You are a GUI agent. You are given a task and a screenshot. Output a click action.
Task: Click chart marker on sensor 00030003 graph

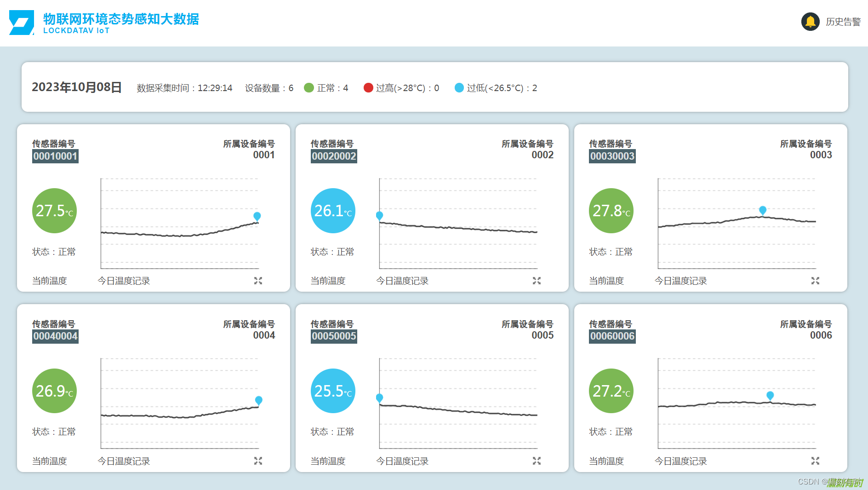tap(763, 211)
